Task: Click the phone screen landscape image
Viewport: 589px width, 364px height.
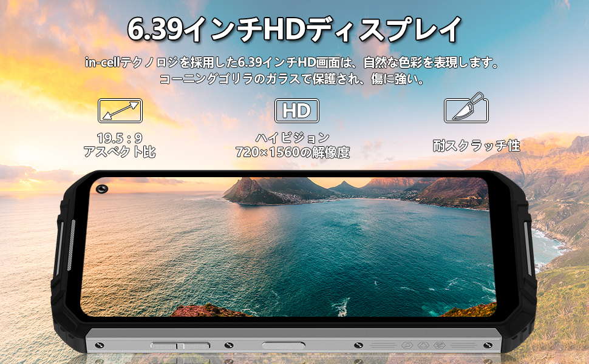Action: click(x=288, y=246)
